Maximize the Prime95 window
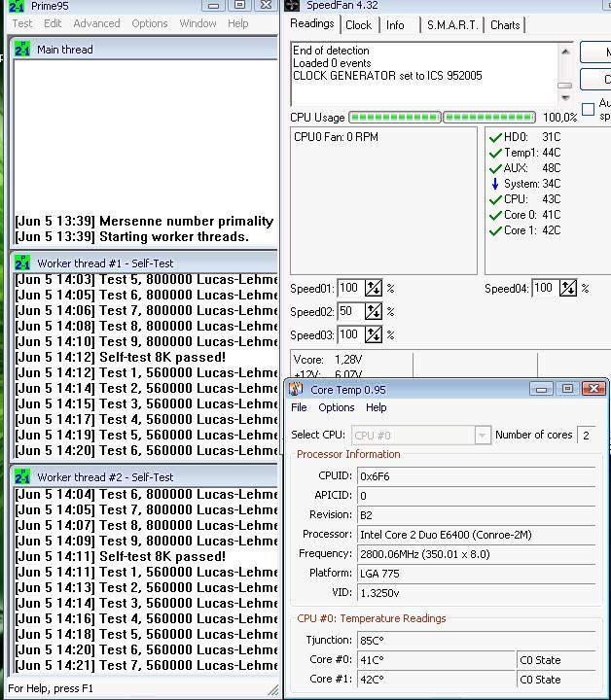This screenshot has height=700, width=611. tap(240, 6)
